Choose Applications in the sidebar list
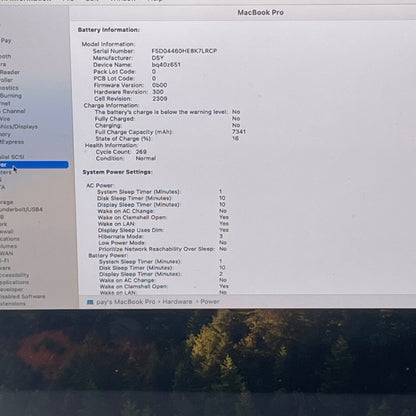Viewport: 416px width, 416px height. 14,282
